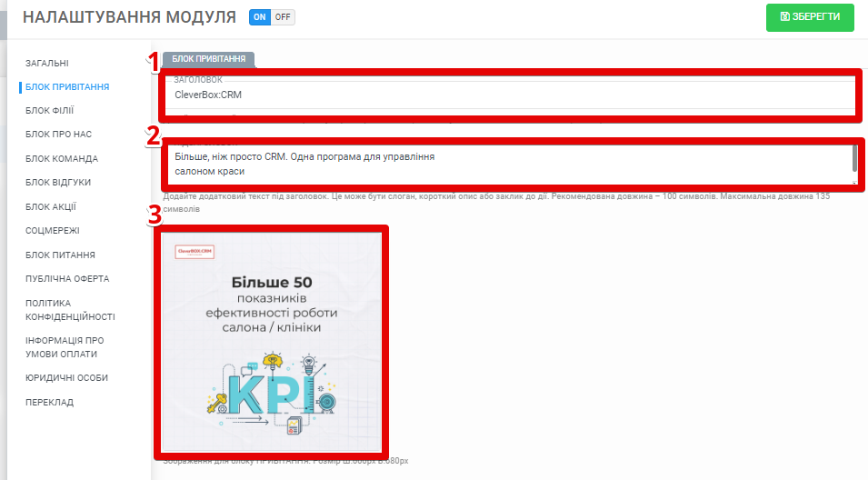The height and width of the screenshot is (480, 868).
Task: Open ПЕРЕКЛАД section
Action: (x=49, y=403)
